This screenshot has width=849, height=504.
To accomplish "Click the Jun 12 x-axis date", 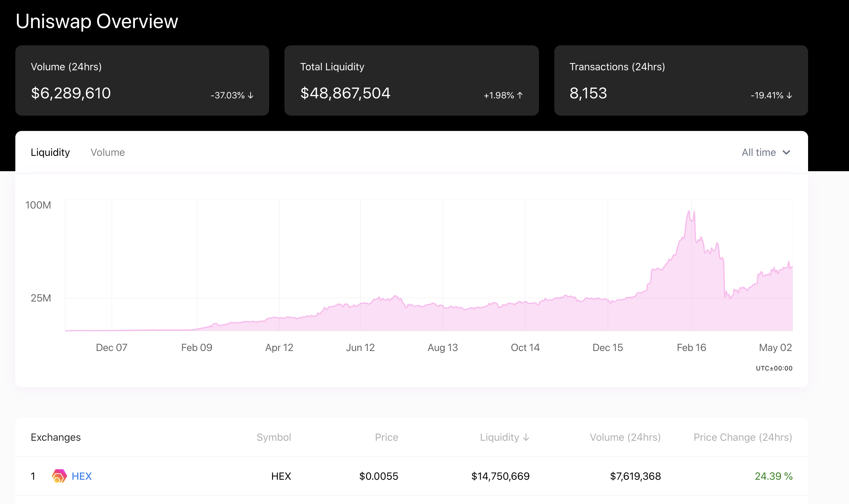I will (360, 348).
